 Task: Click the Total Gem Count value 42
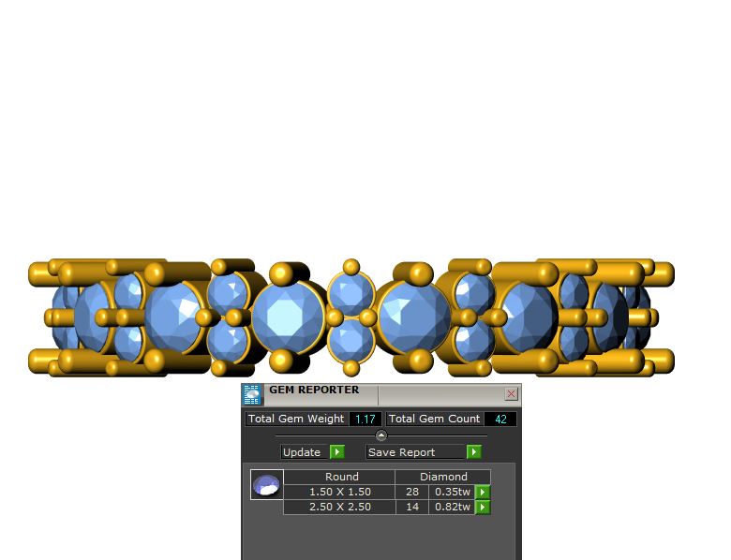coord(500,420)
